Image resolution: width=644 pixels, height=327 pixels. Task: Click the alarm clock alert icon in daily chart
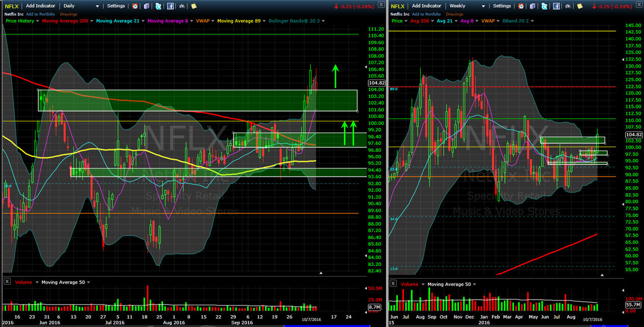click(135, 6)
